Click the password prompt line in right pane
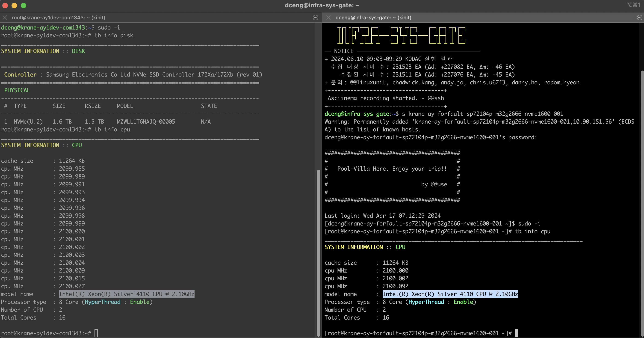 431,137
